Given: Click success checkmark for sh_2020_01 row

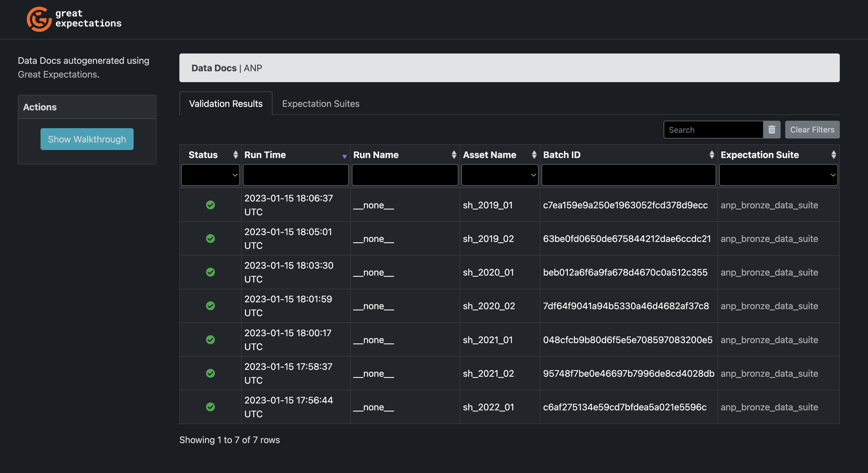Looking at the screenshot, I should click(x=210, y=272).
